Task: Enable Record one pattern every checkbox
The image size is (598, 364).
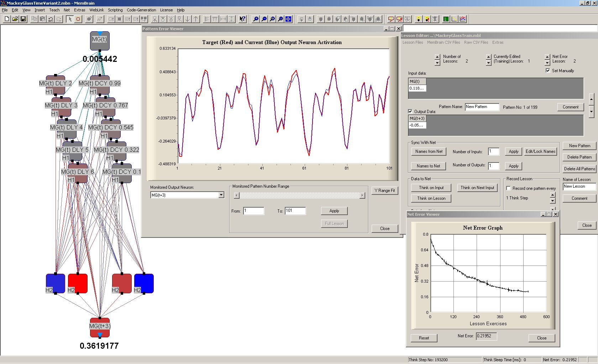Action: (509, 188)
